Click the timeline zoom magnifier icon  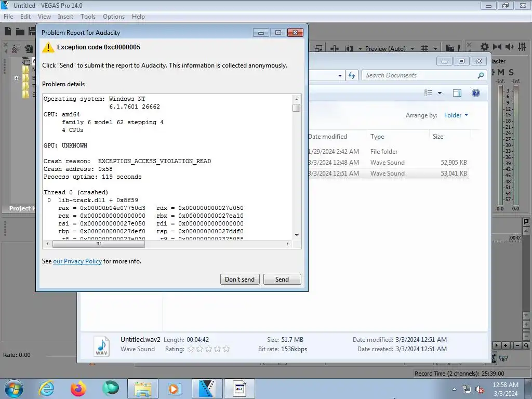pyautogui.click(x=526, y=345)
